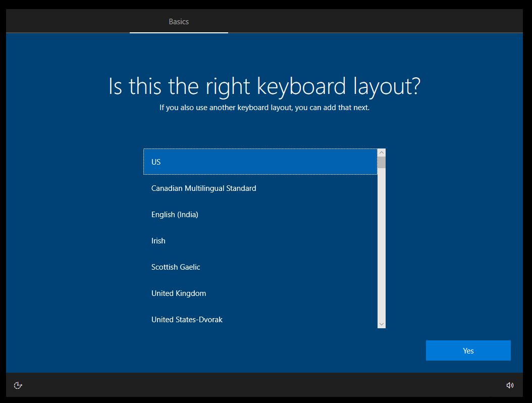Screen dimensions: 532x403
Task: Click the layout list scrollbar thumb
Action: tap(382, 162)
